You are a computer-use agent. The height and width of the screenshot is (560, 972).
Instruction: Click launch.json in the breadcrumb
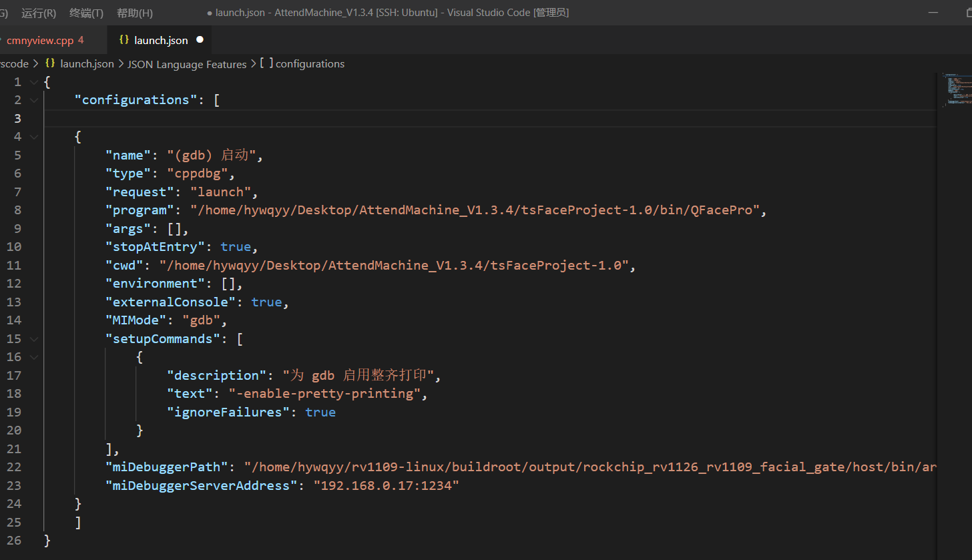[x=87, y=64]
